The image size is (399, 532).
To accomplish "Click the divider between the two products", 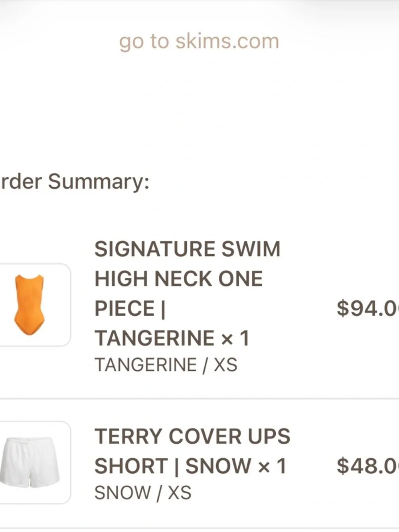I will [x=199, y=397].
